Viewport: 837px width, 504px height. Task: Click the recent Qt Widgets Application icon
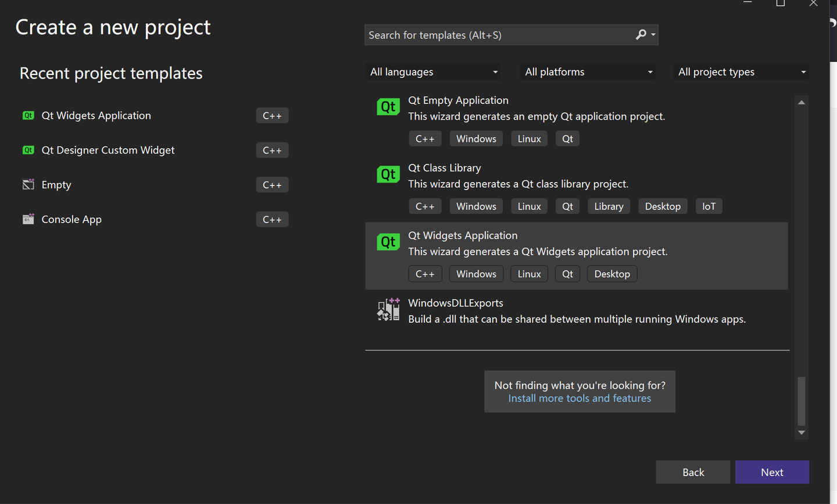[28, 116]
